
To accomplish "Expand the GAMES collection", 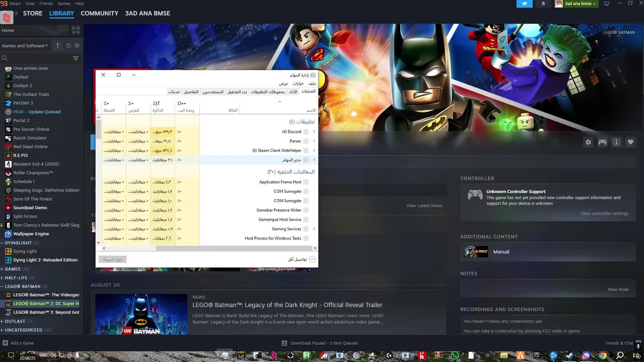I will tap(2, 269).
